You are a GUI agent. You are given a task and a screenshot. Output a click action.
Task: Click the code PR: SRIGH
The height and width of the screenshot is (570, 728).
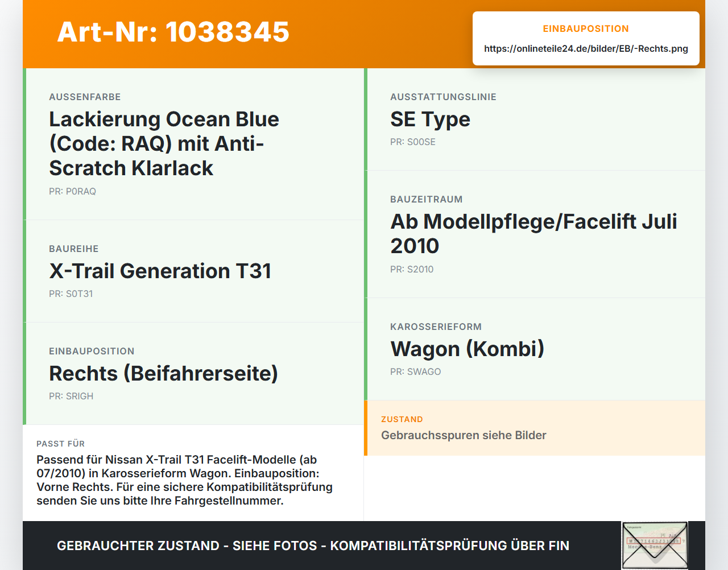(71, 396)
